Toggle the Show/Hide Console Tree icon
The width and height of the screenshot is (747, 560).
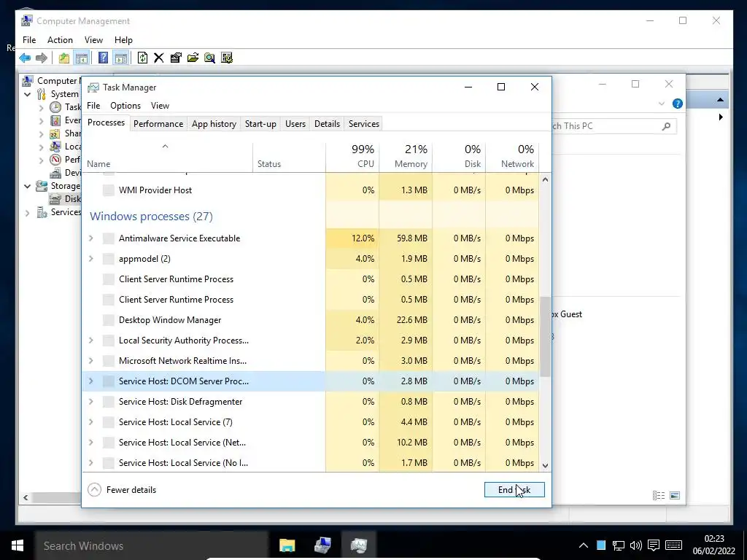click(x=82, y=58)
